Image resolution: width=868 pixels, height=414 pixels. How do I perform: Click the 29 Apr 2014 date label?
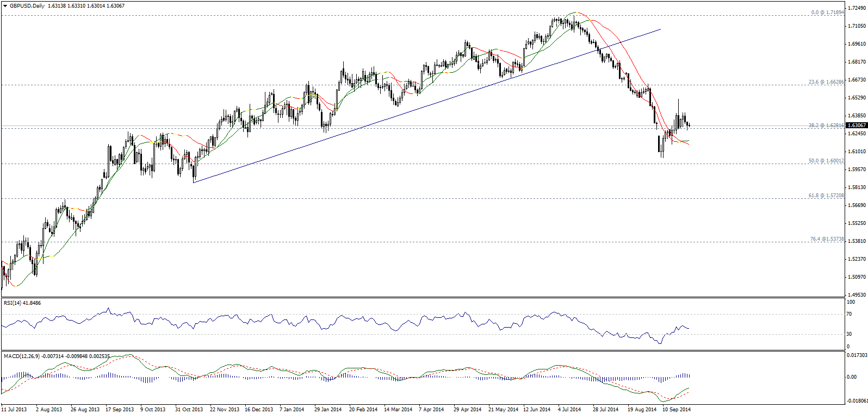[x=468, y=410]
